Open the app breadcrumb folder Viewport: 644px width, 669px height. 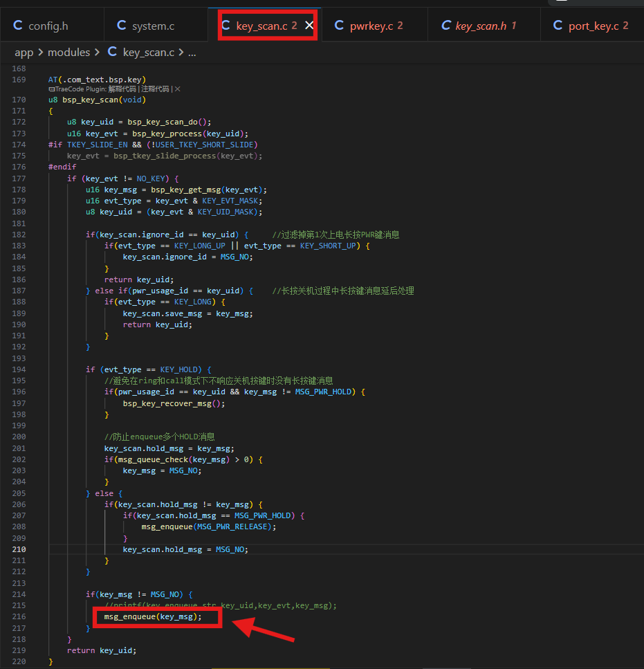click(24, 53)
